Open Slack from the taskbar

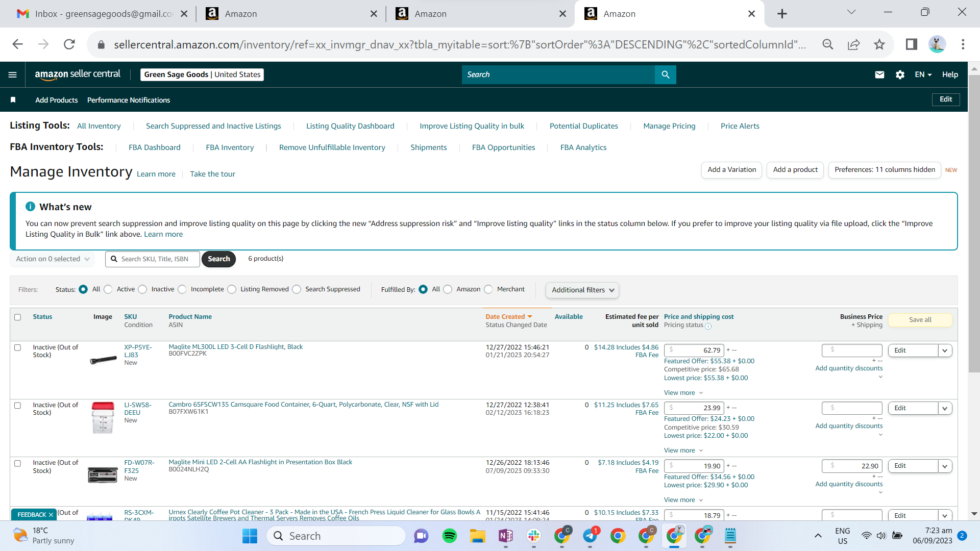click(x=534, y=536)
